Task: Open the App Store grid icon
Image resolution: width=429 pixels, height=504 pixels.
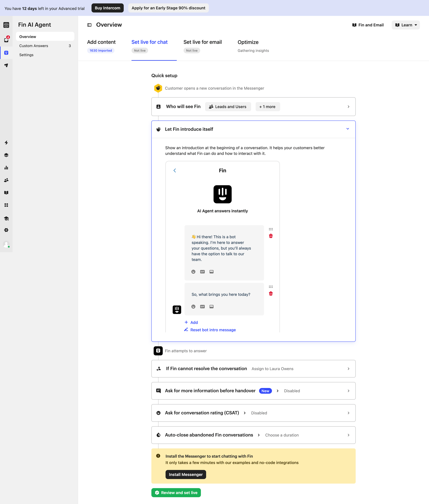Action: point(6,205)
